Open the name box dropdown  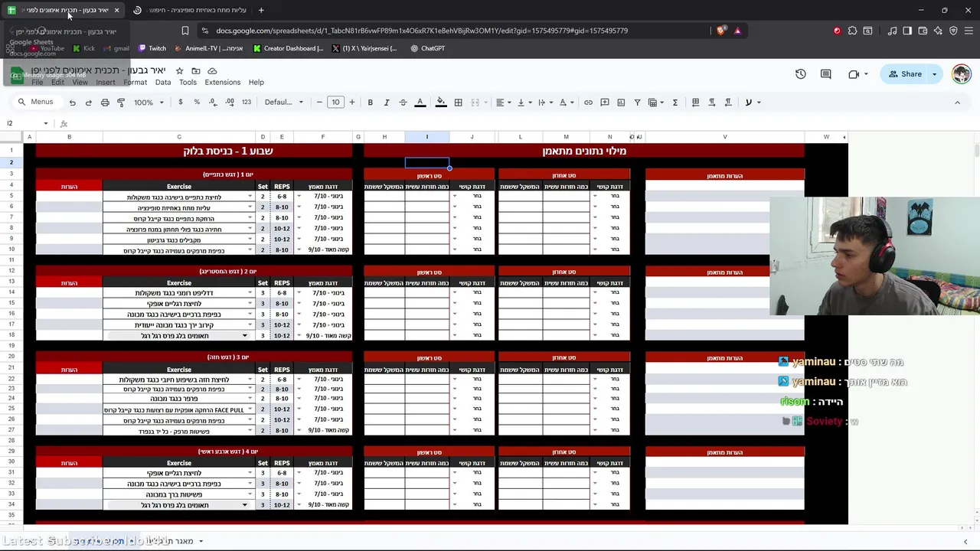coord(46,123)
